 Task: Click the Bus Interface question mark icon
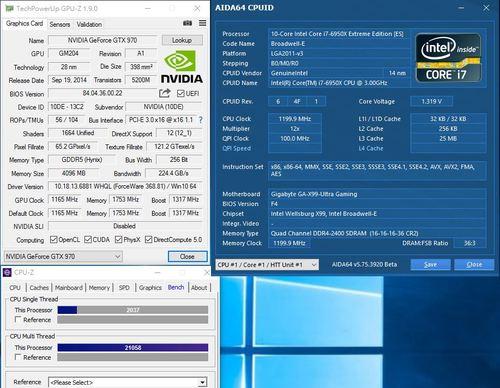200,120
